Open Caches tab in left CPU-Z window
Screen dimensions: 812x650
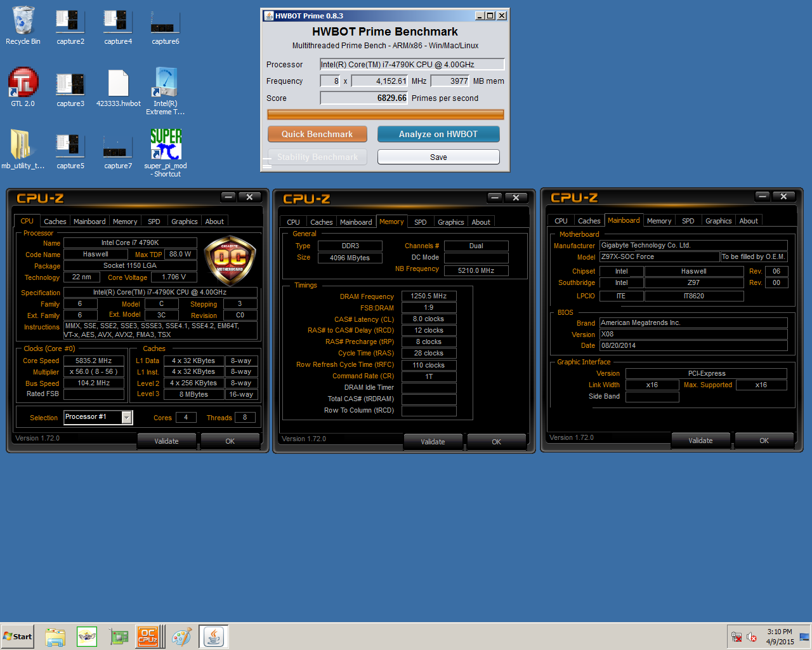[x=55, y=222]
